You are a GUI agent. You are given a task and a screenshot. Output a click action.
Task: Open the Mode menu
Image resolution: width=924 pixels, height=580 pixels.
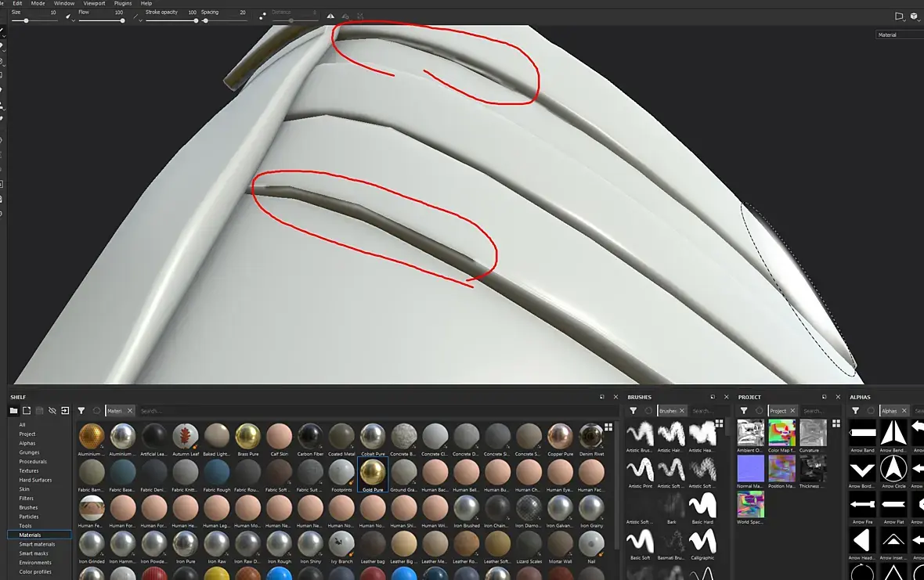[38, 4]
